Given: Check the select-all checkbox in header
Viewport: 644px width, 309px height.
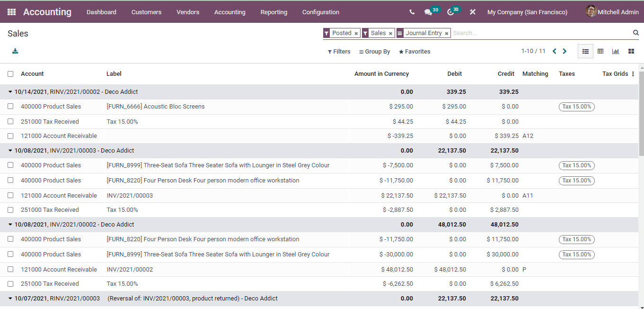Looking at the screenshot, I should click(x=10, y=73).
